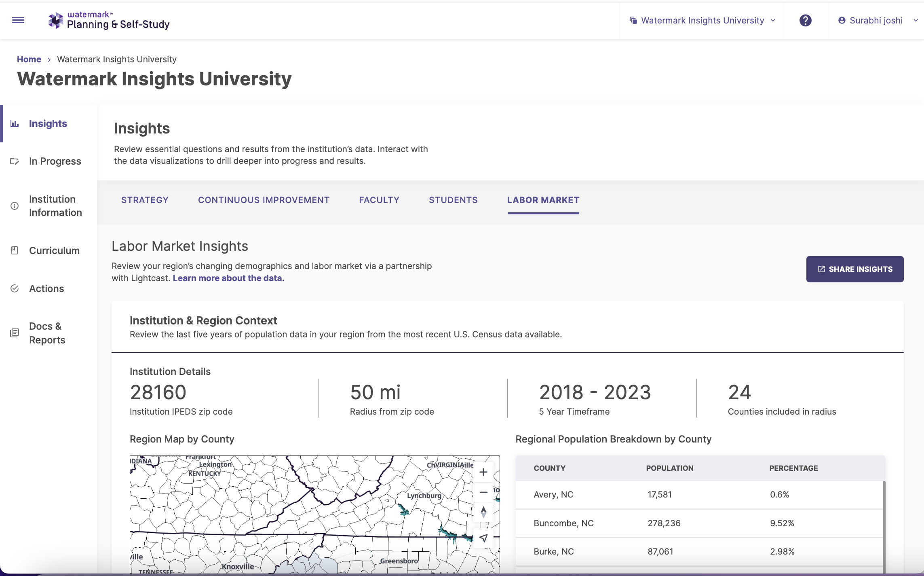The width and height of the screenshot is (924, 576).
Task: Click the Institution Information info icon
Action: tap(15, 206)
